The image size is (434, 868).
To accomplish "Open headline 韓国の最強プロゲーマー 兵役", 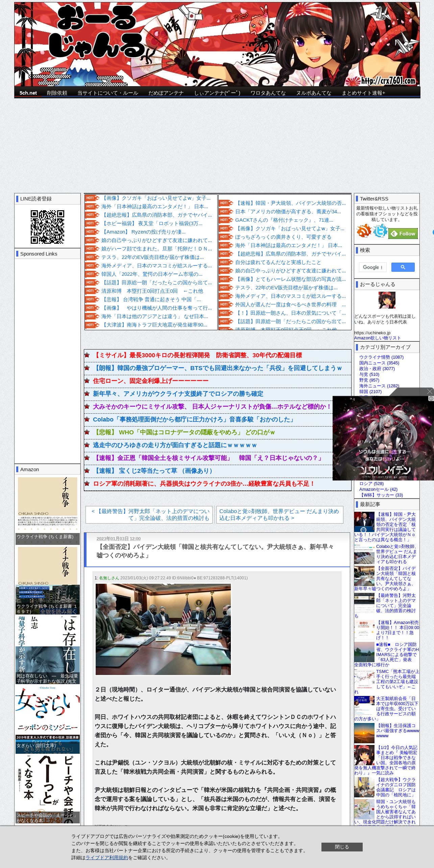I will (217, 368).
